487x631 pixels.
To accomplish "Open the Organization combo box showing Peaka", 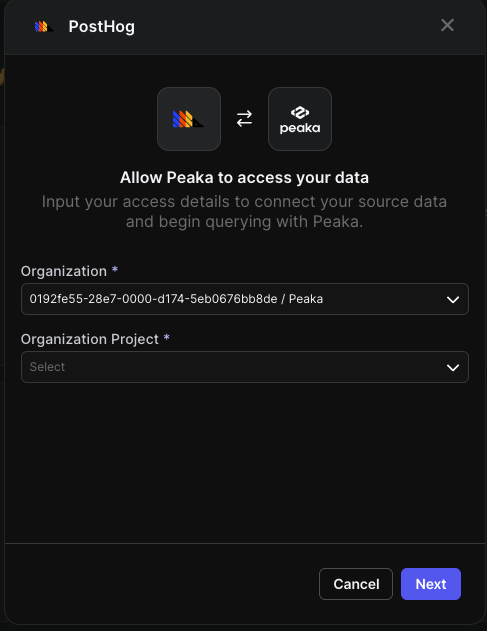I will click(x=245, y=299).
